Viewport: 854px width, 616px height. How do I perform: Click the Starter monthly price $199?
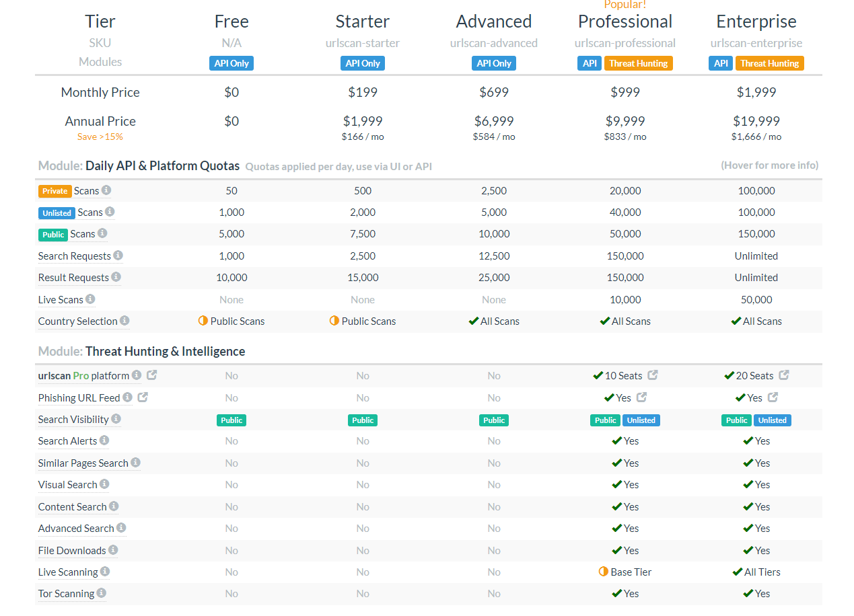pos(363,92)
